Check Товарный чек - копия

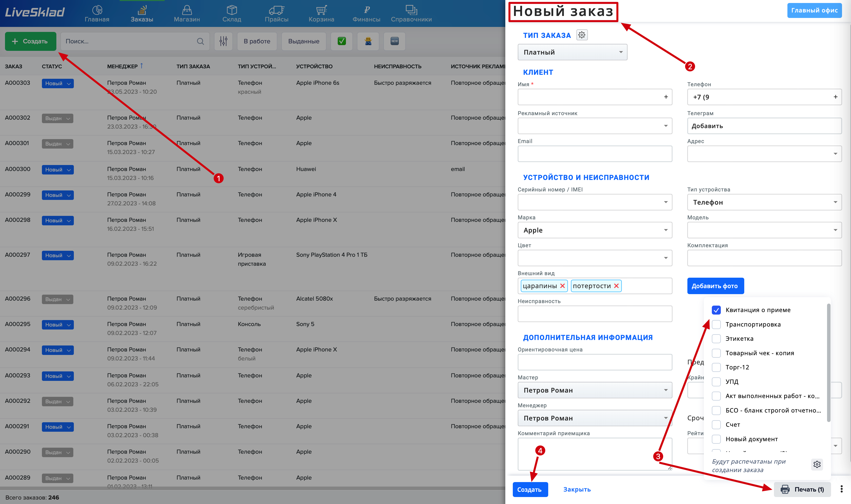click(x=716, y=353)
